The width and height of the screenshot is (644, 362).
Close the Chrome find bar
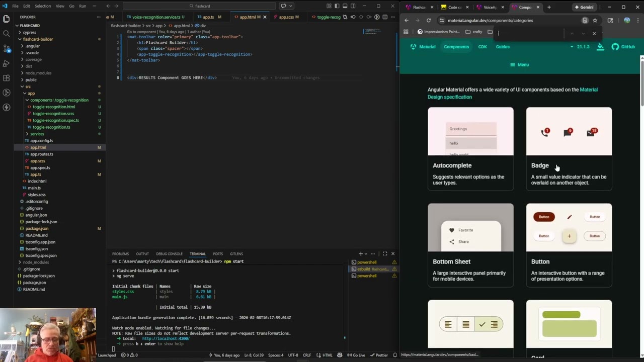[x=594, y=34]
